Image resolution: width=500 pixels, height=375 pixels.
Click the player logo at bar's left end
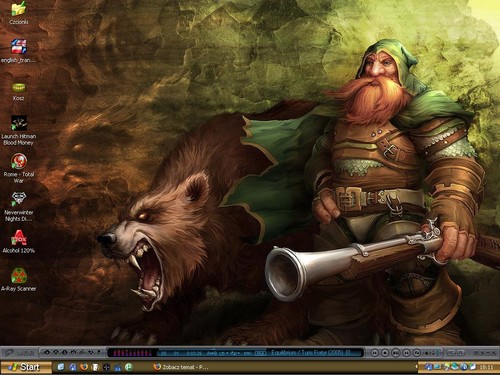9,353
